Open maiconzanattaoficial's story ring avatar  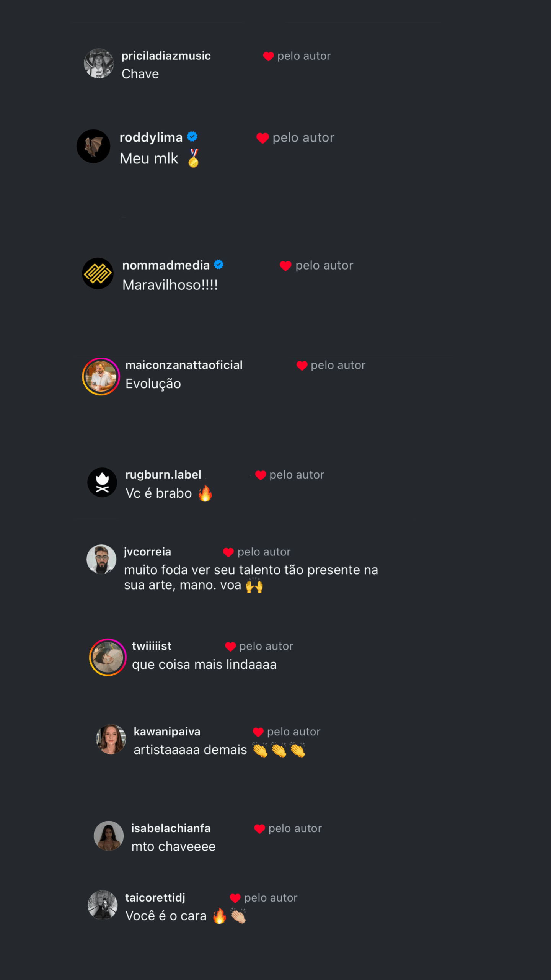click(x=101, y=377)
